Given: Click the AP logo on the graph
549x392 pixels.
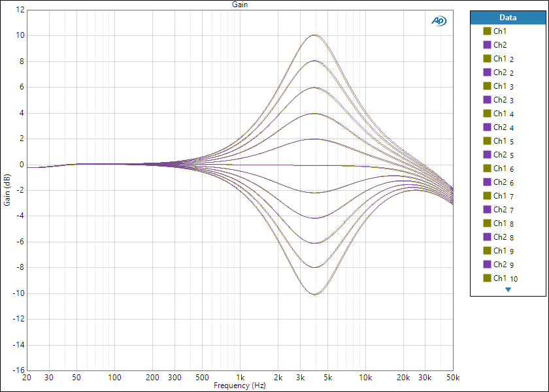Looking at the screenshot, I should tap(439, 21).
